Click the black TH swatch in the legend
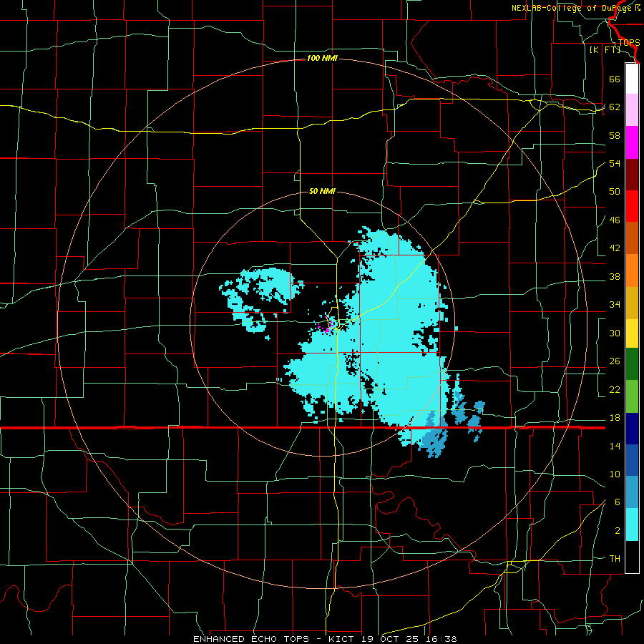Screen dimensions: 644x644 (632, 557)
